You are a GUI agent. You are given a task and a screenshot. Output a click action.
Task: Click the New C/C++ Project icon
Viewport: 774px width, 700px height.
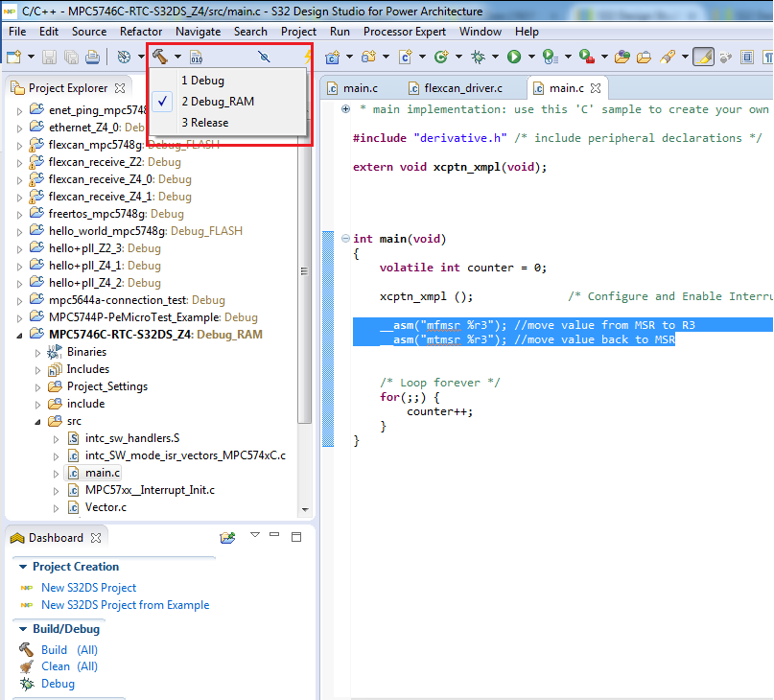pos(333,58)
